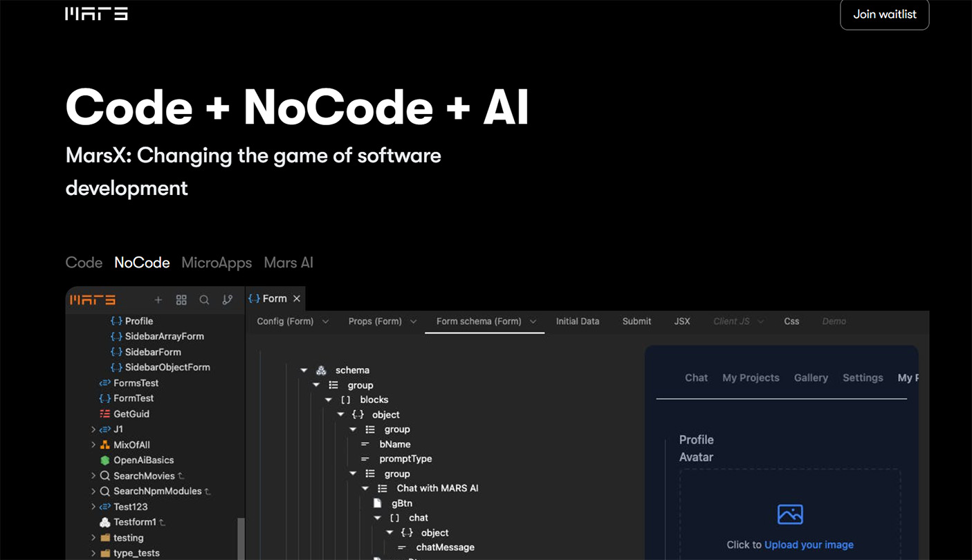
Task: Click the gBtn file icon in schema
Action: [x=378, y=503]
